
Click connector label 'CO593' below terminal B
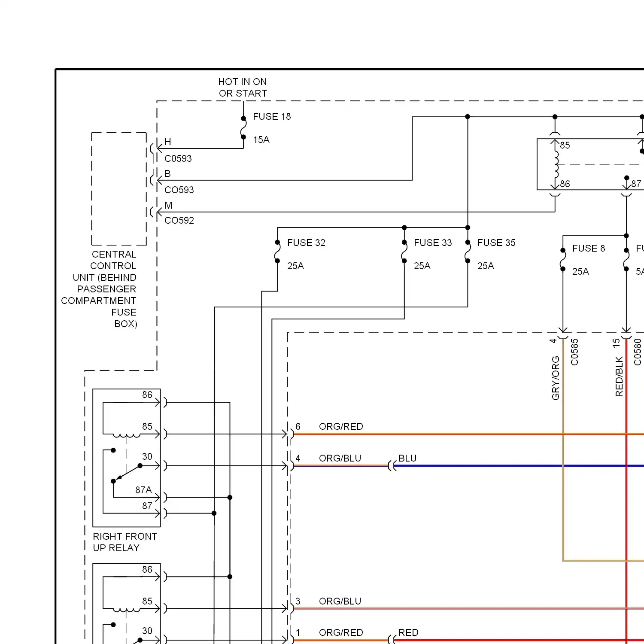point(179,190)
